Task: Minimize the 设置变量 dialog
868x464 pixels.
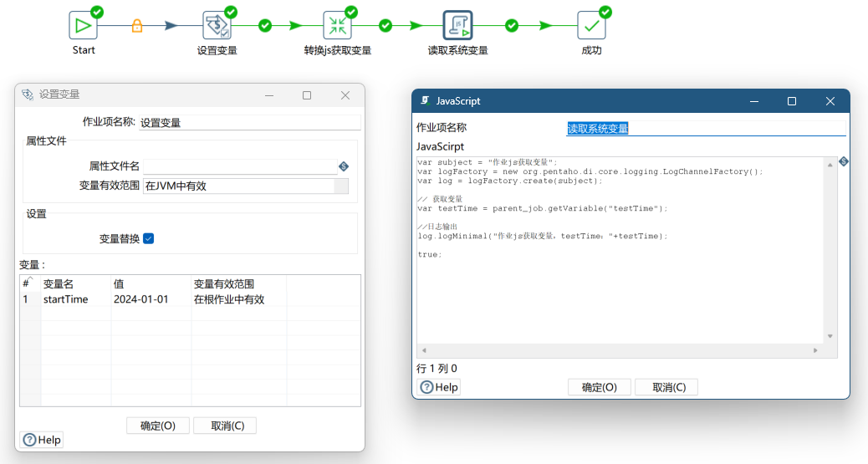Action: [x=269, y=95]
